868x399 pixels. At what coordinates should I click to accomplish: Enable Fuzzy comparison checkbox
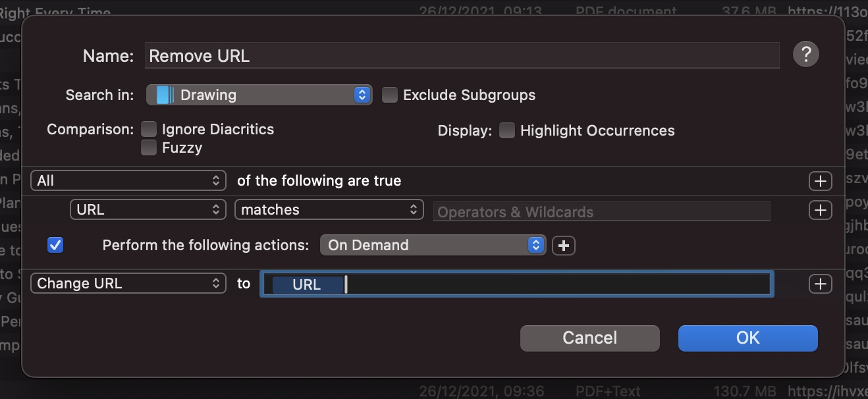click(x=149, y=147)
